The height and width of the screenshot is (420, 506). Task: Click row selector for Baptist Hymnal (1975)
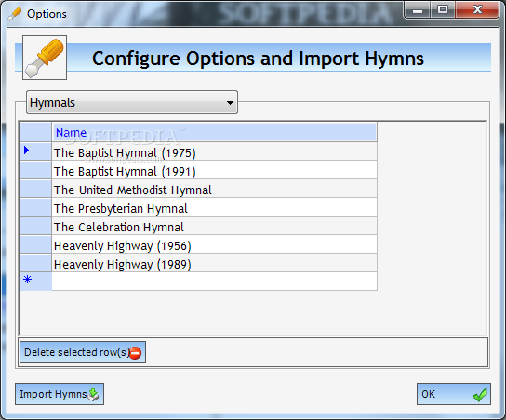(x=35, y=151)
